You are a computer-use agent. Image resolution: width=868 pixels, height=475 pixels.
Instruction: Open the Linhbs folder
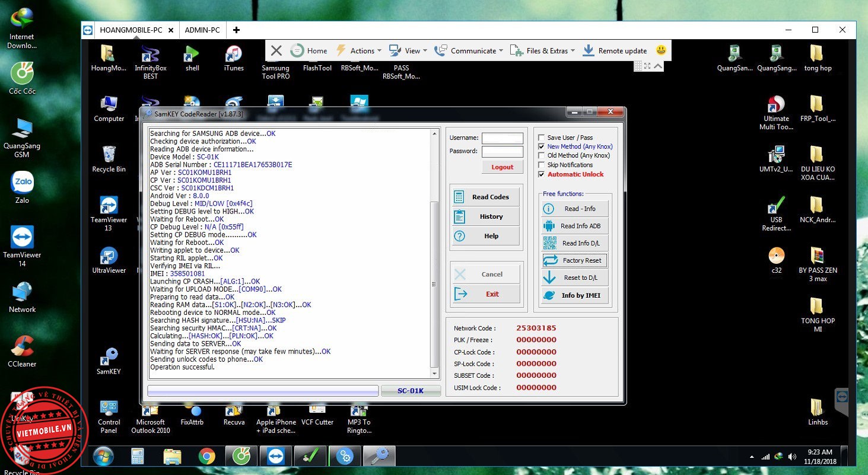[818, 412]
